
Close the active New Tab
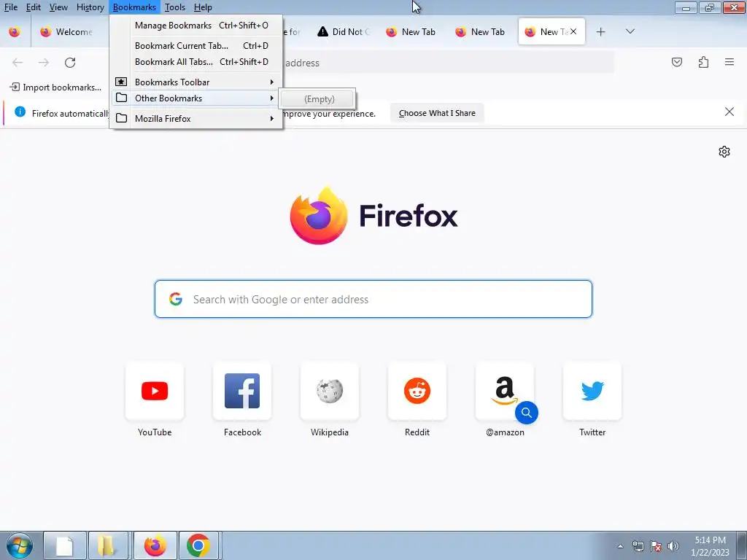point(573,31)
